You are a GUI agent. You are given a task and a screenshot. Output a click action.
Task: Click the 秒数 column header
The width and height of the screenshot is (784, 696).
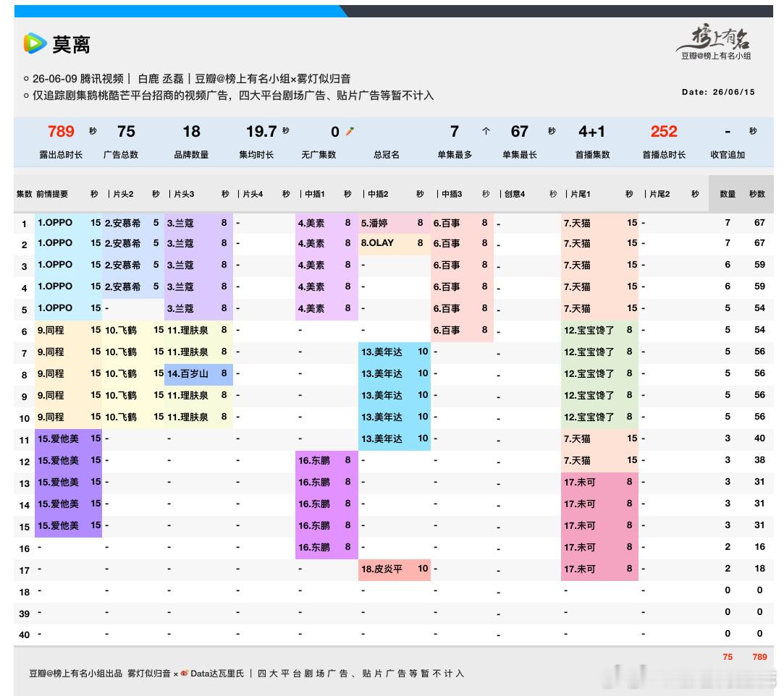[757, 194]
